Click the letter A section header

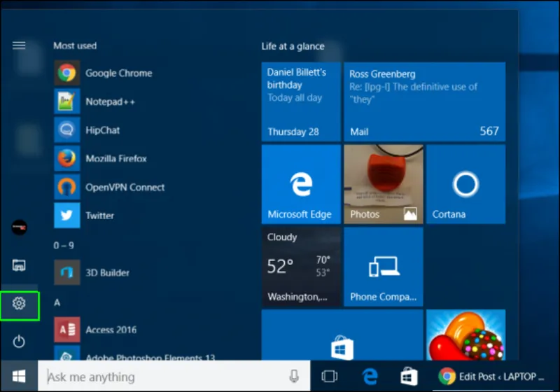[57, 302]
